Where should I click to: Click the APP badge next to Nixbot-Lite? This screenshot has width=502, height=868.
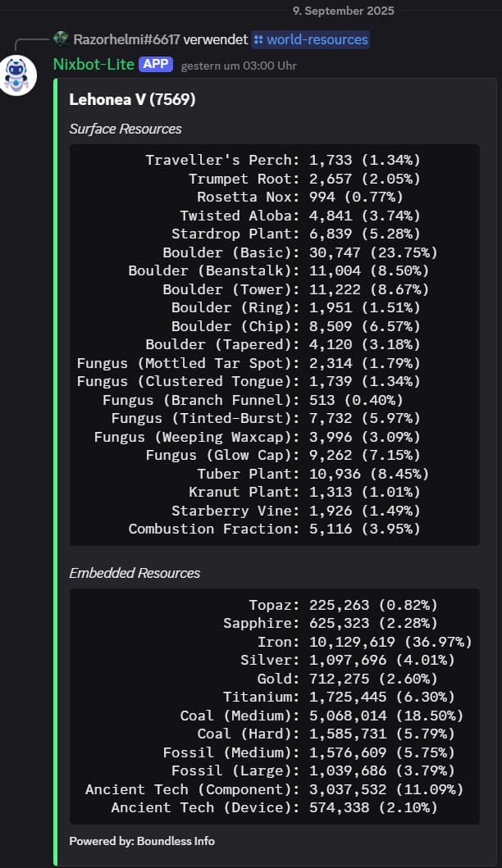click(156, 64)
